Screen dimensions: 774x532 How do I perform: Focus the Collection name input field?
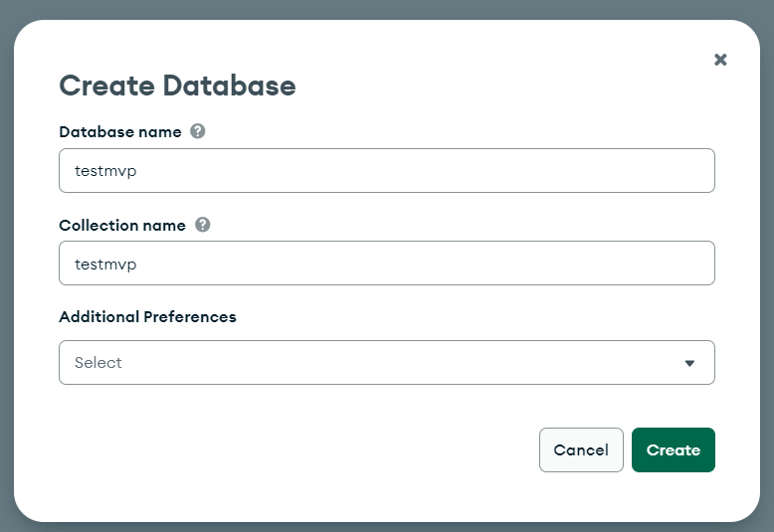pos(386,264)
